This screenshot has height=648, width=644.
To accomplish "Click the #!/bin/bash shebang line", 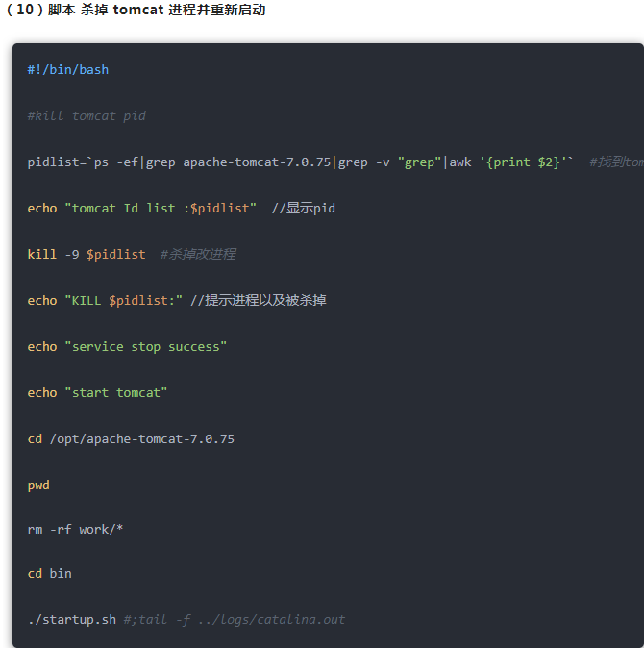I will point(67,70).
